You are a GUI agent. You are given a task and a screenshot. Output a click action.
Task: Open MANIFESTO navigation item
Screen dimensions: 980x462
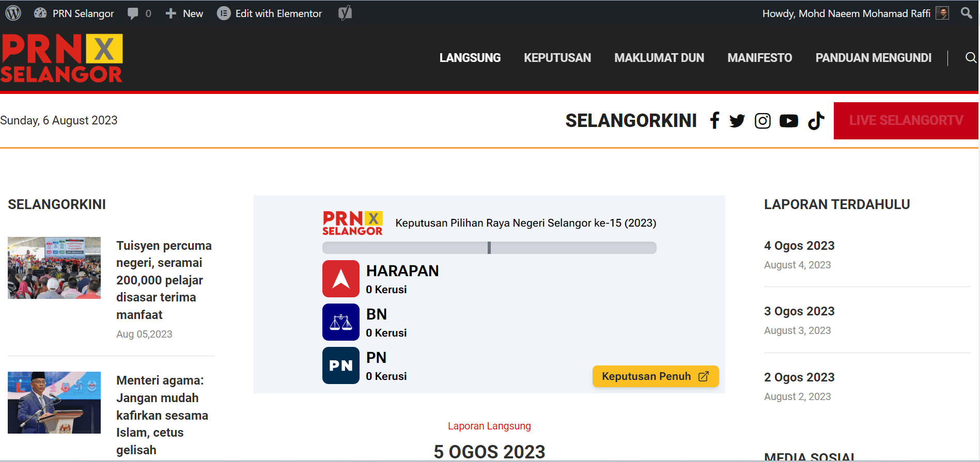[x=760, y=58]
